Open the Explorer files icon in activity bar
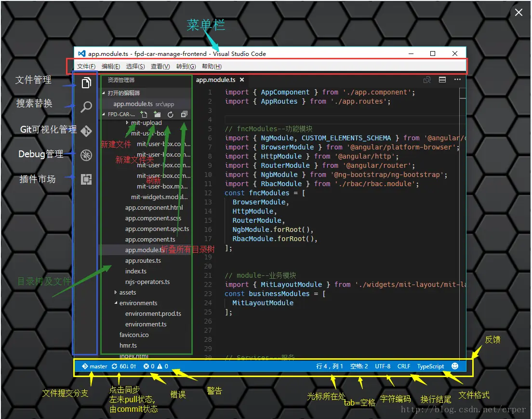 (86, 82)
